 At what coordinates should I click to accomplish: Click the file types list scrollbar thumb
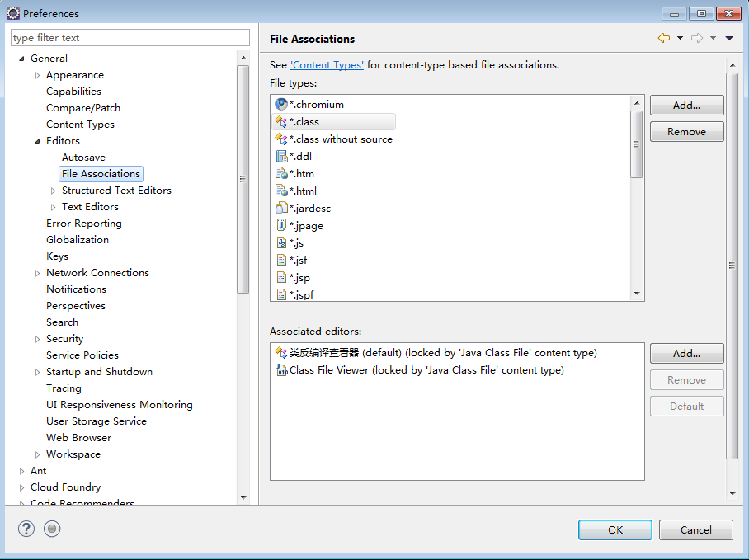click(x=636, y=144)
